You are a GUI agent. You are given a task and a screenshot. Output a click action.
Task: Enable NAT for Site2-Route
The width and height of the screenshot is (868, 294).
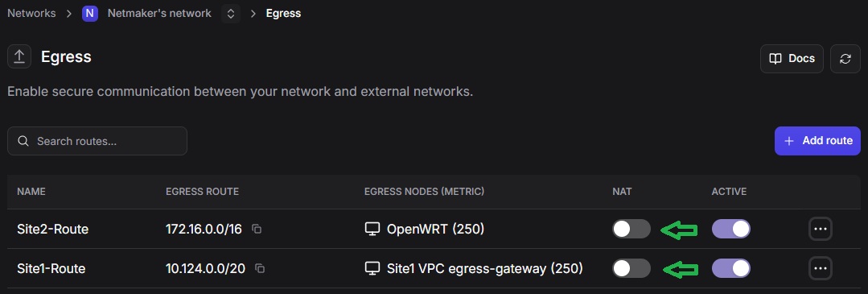pos(631,229)
